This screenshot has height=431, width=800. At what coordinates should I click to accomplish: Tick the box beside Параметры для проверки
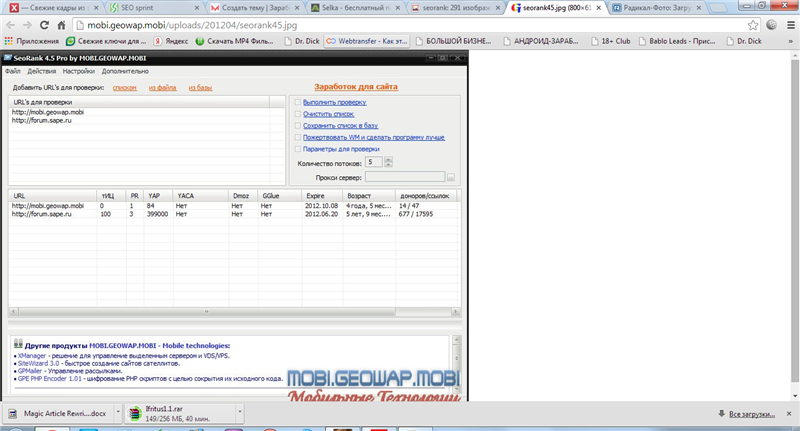click(x=297, y=149)
